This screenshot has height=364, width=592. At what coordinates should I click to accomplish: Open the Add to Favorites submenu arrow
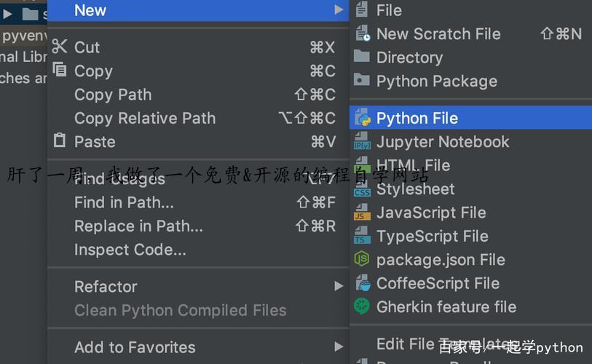pos(339,347)
